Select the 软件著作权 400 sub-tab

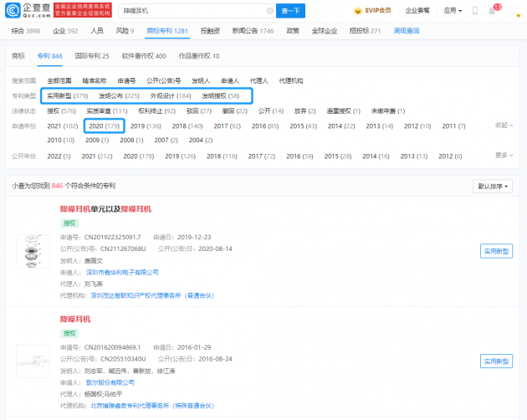pos(144,56)
